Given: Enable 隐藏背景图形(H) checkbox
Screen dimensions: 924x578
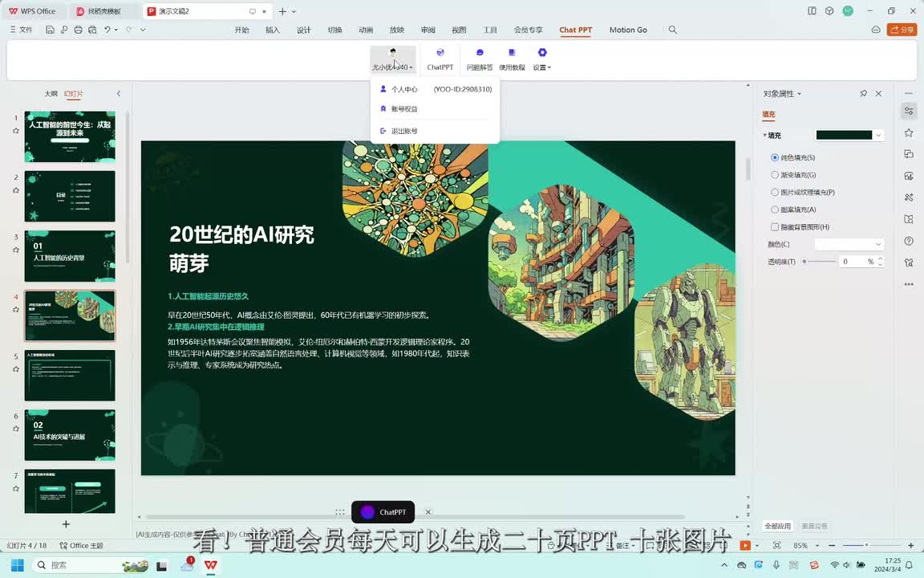Looking at the screenshot, I should (x=775, y=227).
